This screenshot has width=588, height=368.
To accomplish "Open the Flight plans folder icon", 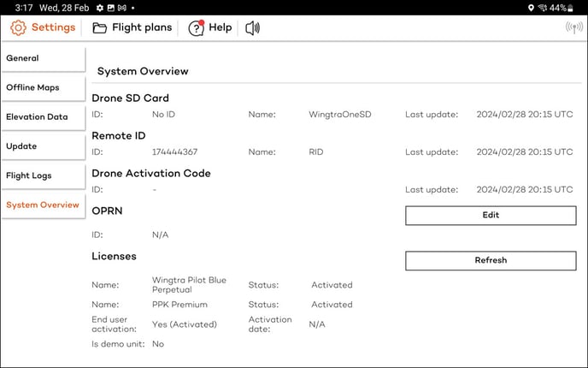I will (x=99, y=27).
